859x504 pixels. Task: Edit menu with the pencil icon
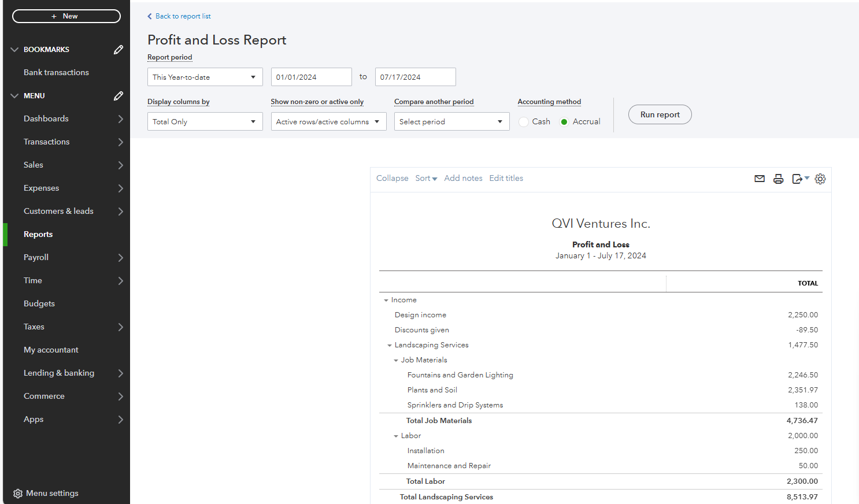click(x=119, y=96)
